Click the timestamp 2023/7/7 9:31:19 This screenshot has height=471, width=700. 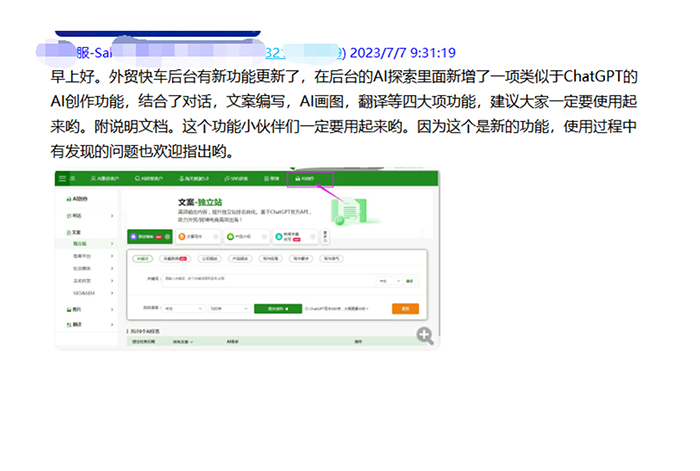coord(403,53)
